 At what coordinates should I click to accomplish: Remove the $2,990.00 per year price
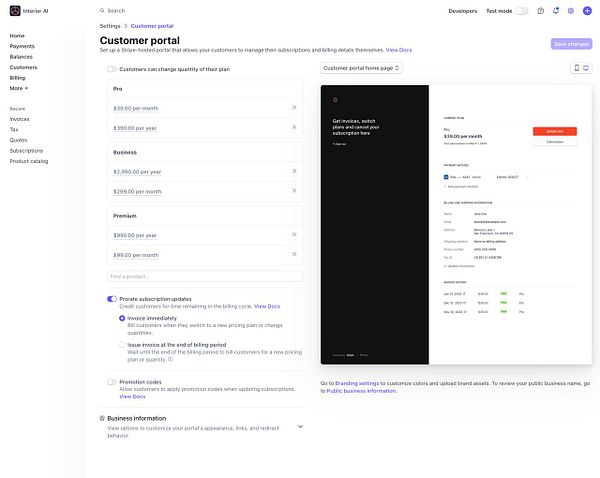click(294, 171)
